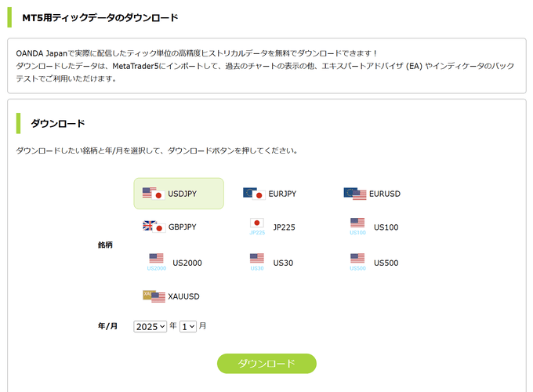Click the EURUSD flag icon
Viewport: 533px width, 392px height.
[x=354, y=194]
